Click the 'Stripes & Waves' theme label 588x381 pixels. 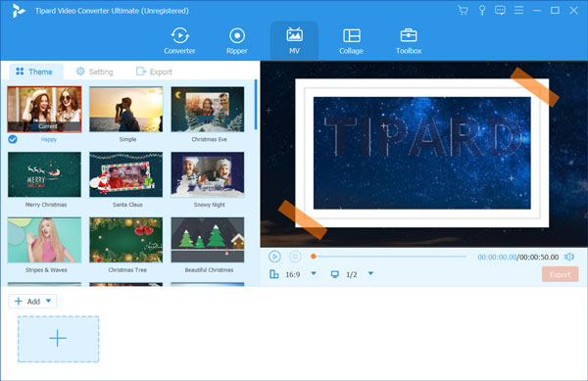(x=46, y=269)
